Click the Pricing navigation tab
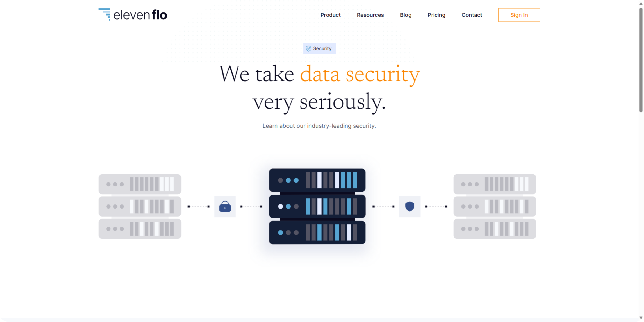The image size is (644, 322). point(436,15)
